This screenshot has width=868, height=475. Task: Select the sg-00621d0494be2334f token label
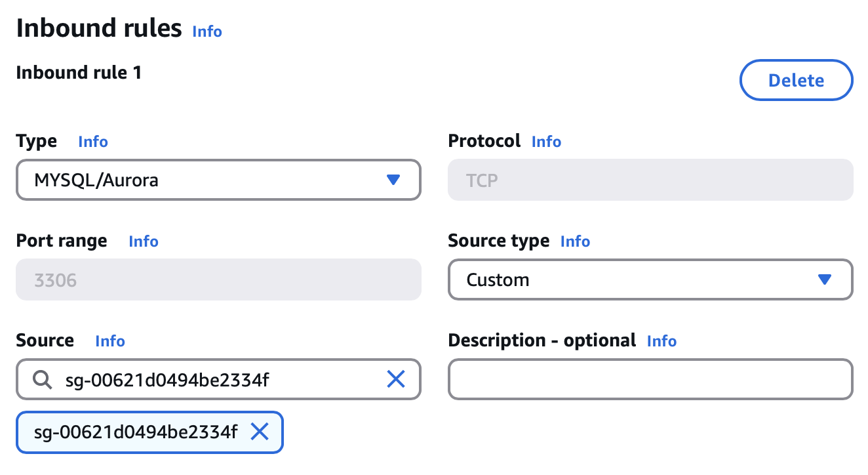click(136, 432)
